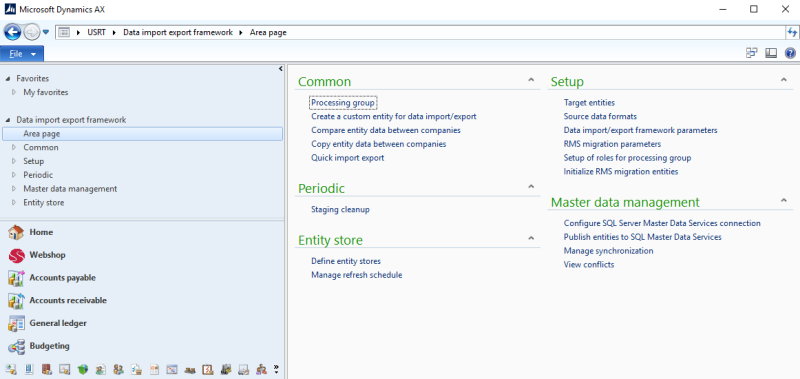Screen dimensions: 800x379
Task: Open the General ledger module icon
Action: (16, 323)
